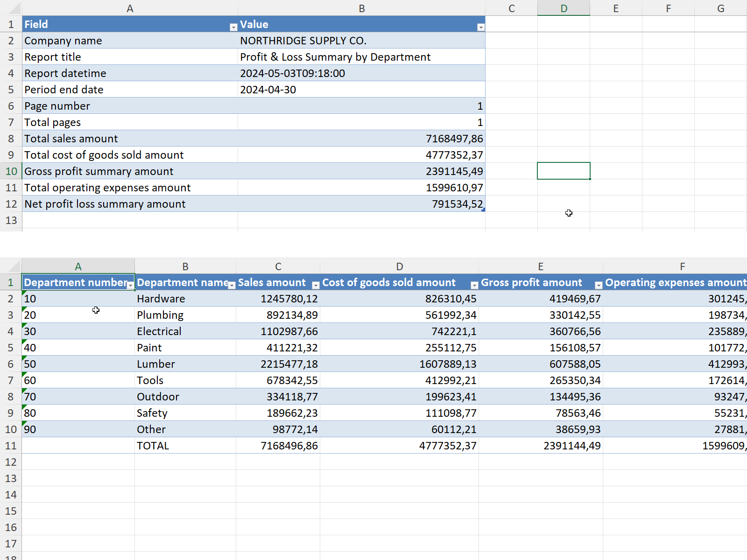
Task: Select column D header in upper sheet
Action: (x=564, y=8)
